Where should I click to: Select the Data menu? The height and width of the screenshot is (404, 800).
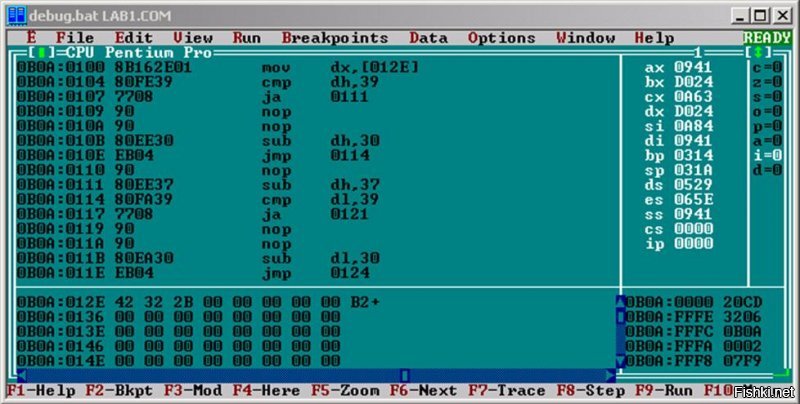[428, 38]
